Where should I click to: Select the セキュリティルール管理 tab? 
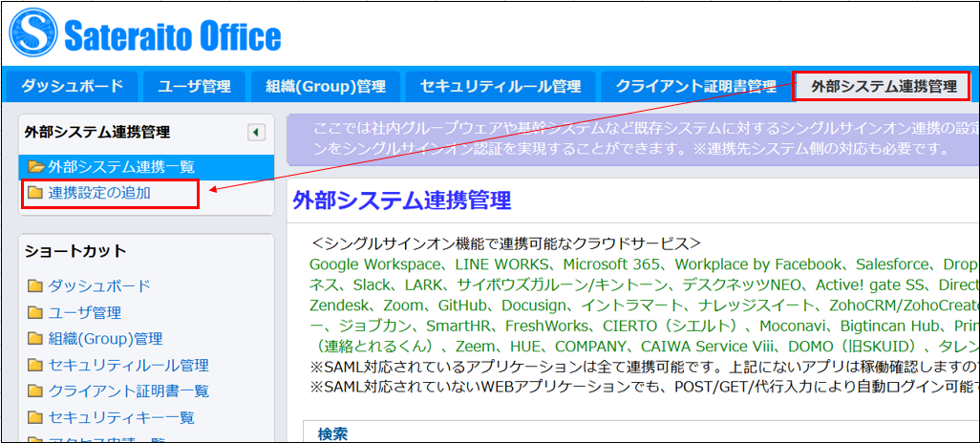tap(500, 86)
